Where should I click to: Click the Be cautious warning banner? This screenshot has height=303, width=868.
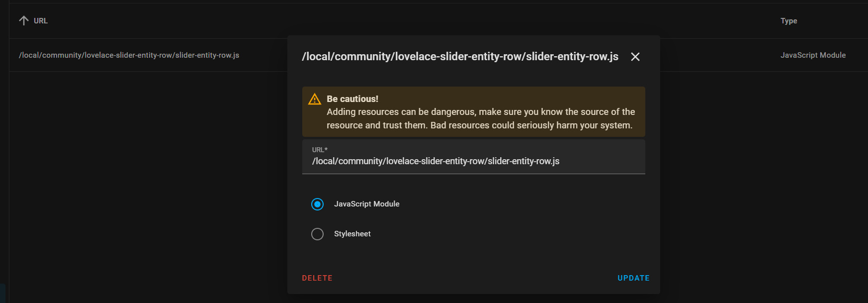click(x=473, y=111)
